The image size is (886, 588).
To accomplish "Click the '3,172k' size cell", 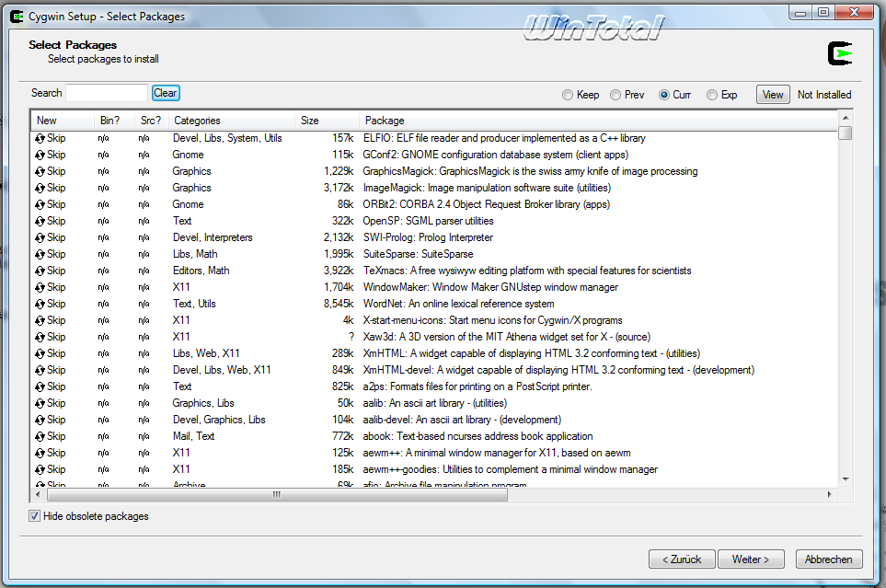I will (x=339, y=189).
